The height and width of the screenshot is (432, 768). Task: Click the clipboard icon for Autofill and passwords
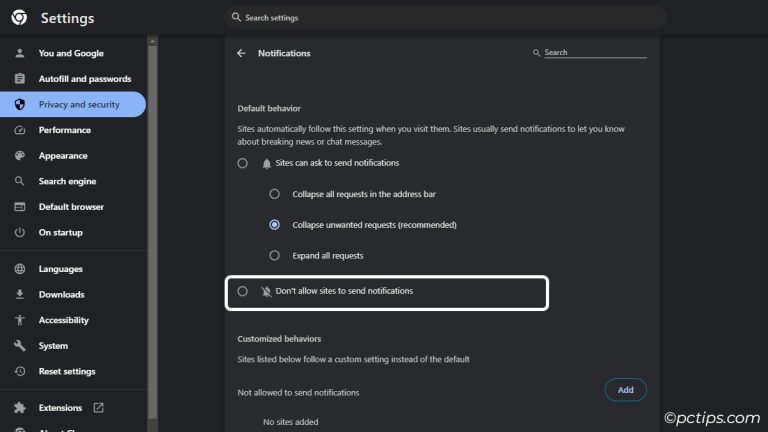[20, 78]
